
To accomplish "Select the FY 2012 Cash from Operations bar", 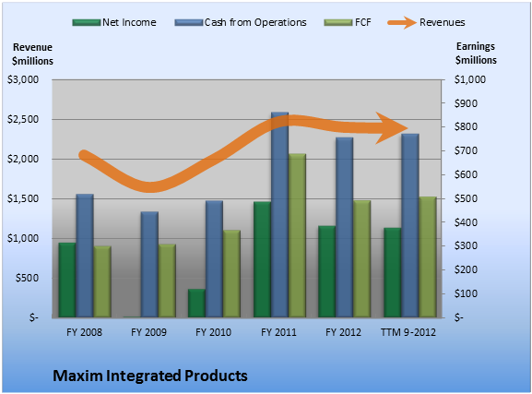I will 345,228.
